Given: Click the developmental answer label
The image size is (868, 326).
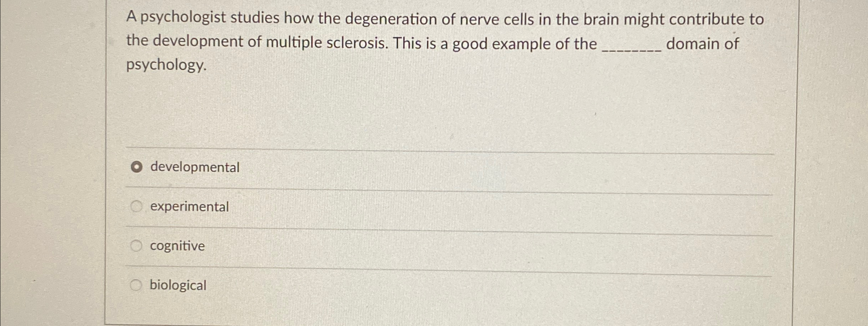Looking at the screenshot, I should click(x=195, y=167).
